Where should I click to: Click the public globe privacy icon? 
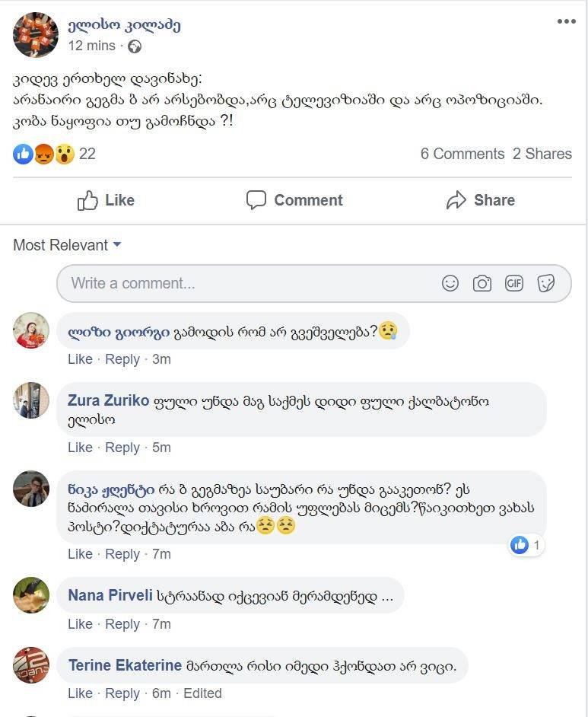click(x=135, y=46)
